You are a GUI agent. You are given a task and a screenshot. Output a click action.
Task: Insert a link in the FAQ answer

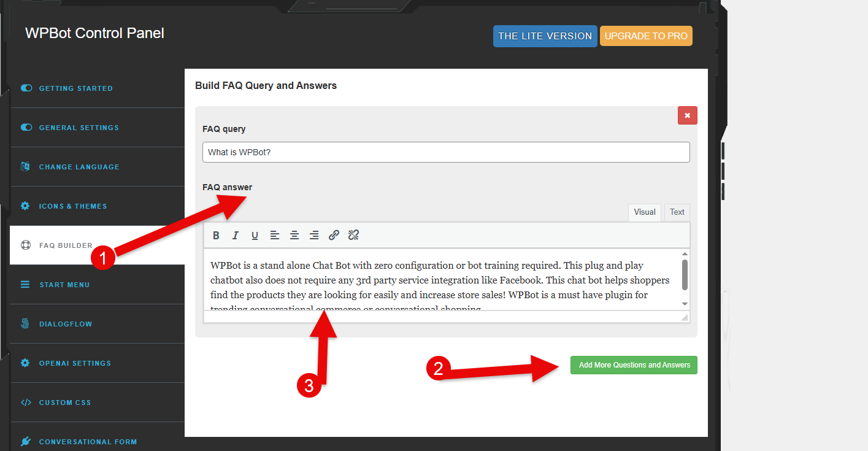(x=334, y=235)
